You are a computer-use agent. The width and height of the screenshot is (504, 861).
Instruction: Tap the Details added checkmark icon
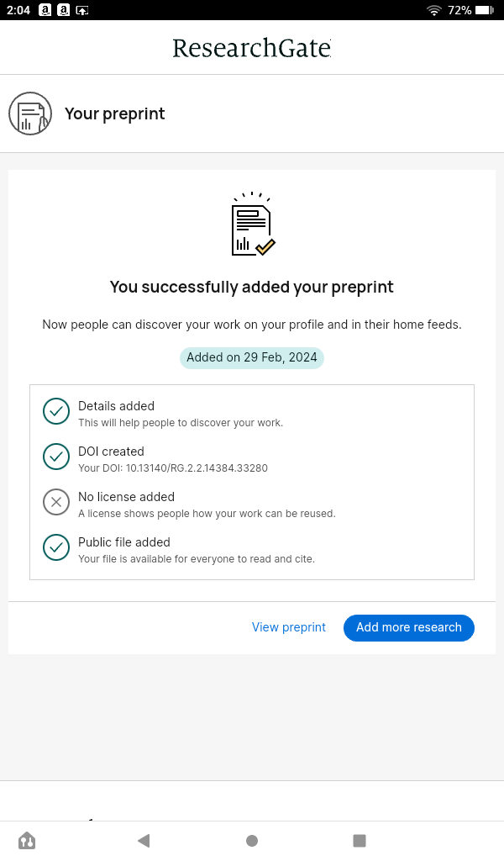pos(56,411)
